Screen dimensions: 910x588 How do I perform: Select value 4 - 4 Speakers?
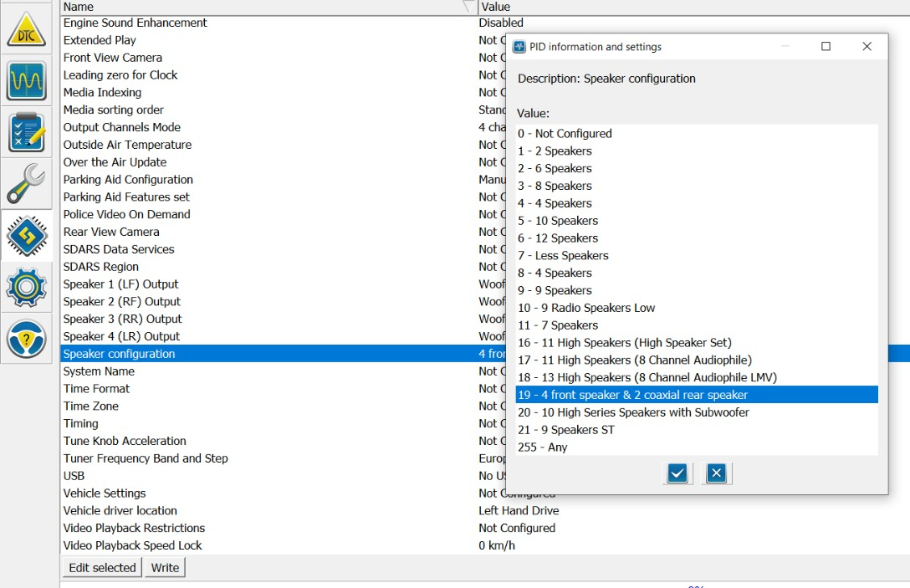point(697,203)
